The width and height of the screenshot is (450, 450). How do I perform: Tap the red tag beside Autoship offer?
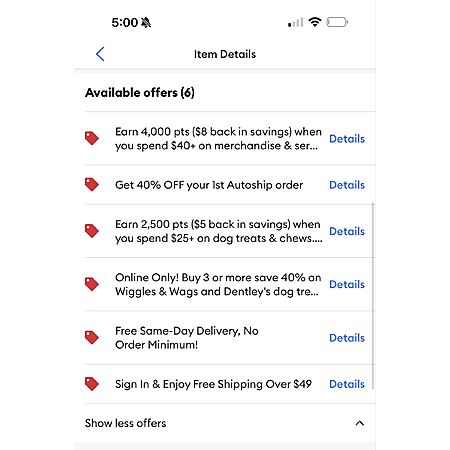[x=92, y=184]
